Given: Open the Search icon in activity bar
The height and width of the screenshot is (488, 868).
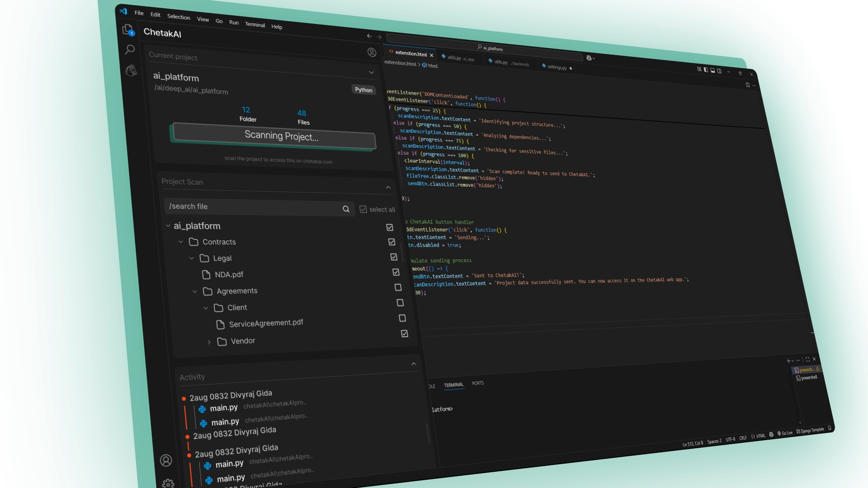Looking at the screenshot, I should pos(130,49).
